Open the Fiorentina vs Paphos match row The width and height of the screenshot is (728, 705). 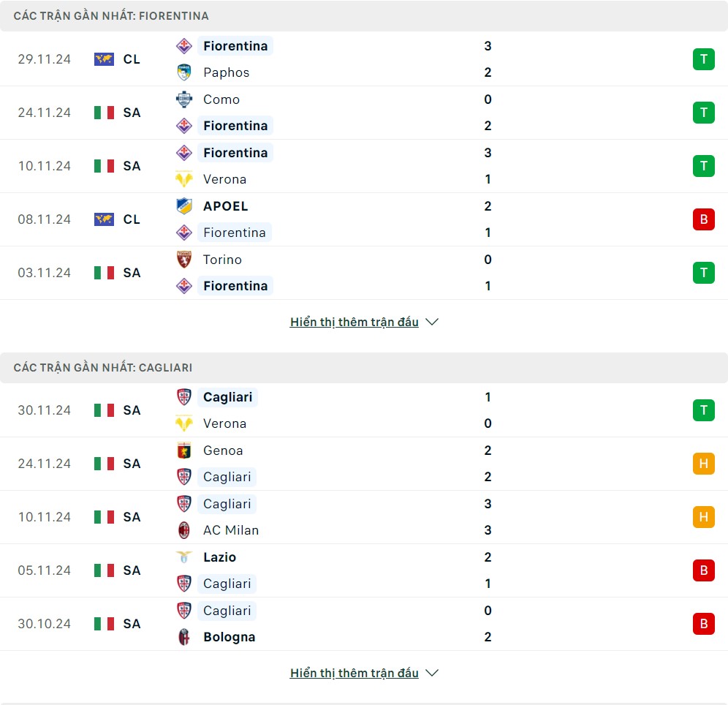[x=364, y=59]
